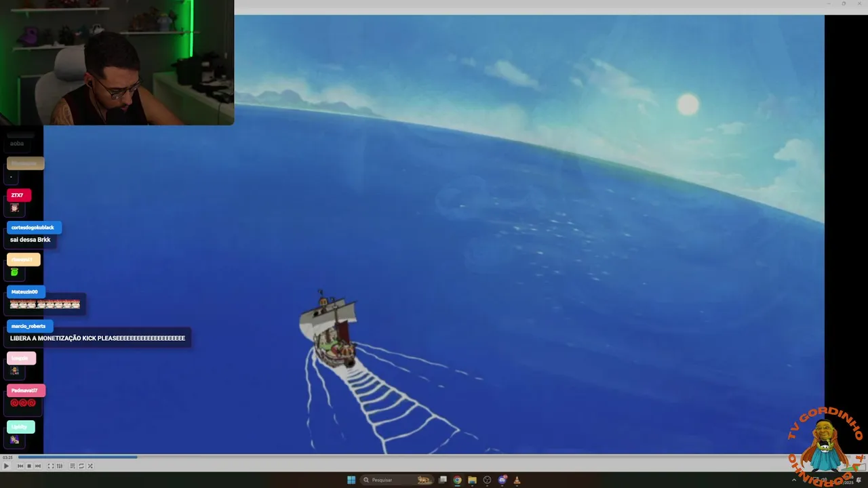Show the VLC playlist

pyautogui.click(x=73, y=466)
